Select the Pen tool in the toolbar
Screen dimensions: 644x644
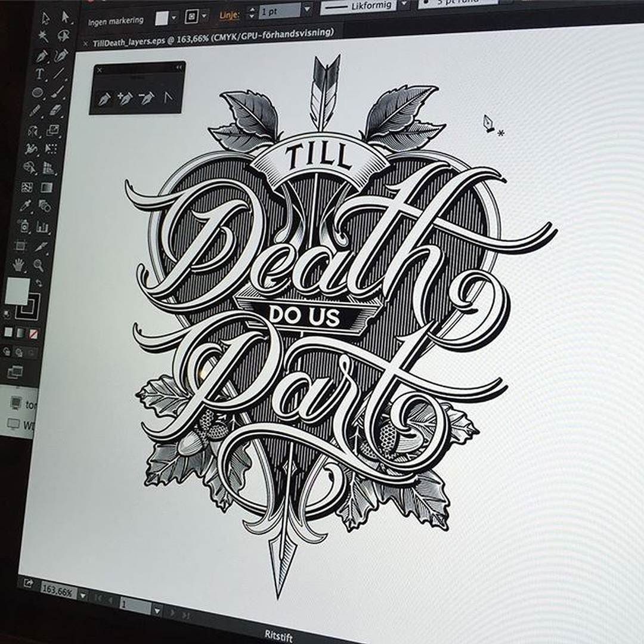[x=42, y=56]
